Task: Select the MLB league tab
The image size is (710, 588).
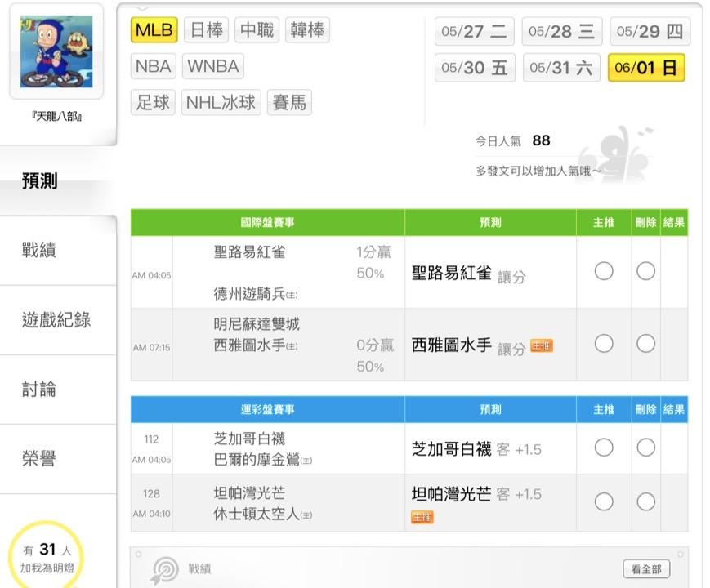Action: pyautogui.click(x=154, y=30)
